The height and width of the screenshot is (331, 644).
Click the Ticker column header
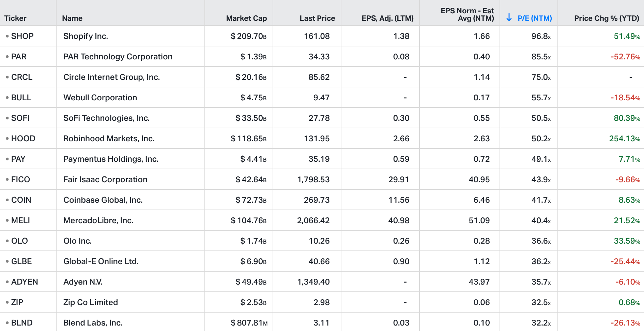(15, 18)
